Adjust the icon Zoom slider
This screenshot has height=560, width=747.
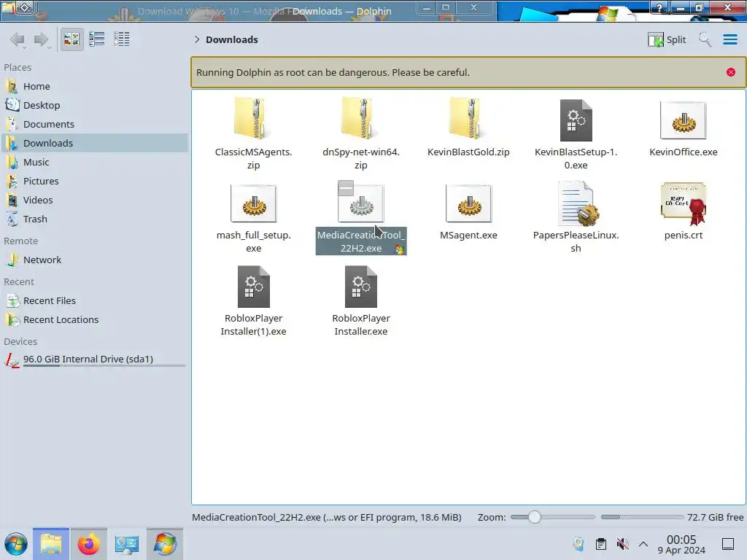pyautogui.click(x=552, y=517)
